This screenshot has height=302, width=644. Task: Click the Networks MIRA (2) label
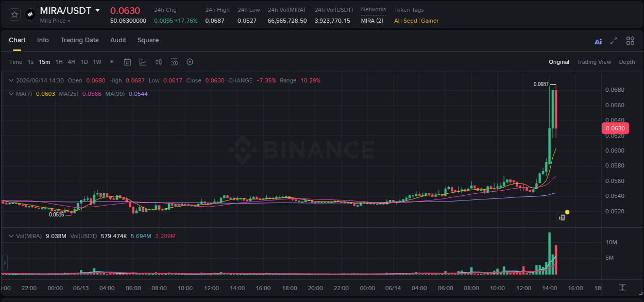pyautogui.click(x=372, y=21)
